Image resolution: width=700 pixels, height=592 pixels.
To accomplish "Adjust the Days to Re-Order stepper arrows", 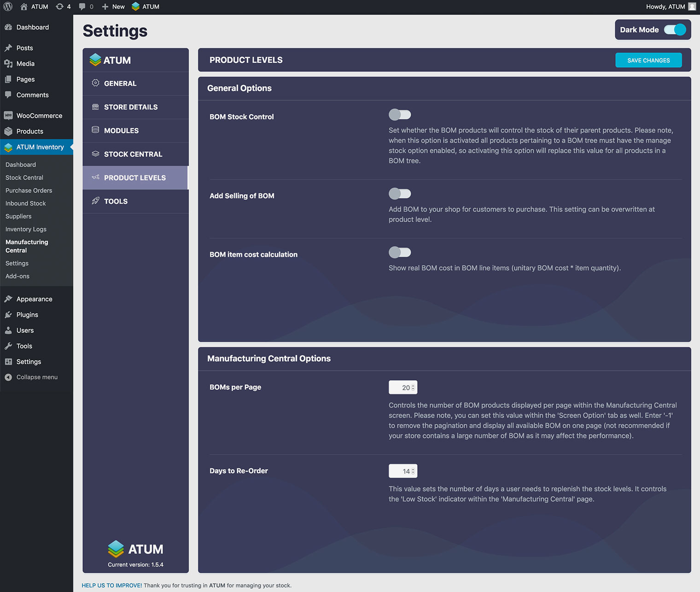I will click(x=413, y=471).
